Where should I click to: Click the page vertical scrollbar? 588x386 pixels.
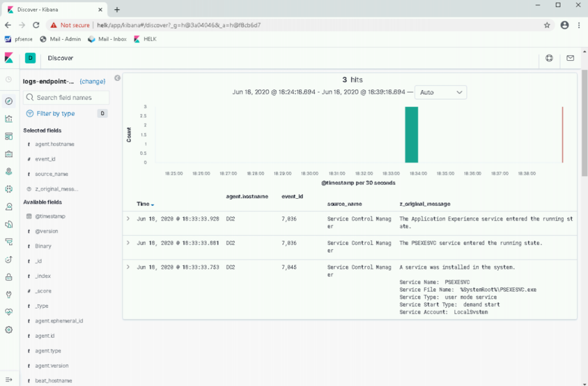tap(585, 123)
